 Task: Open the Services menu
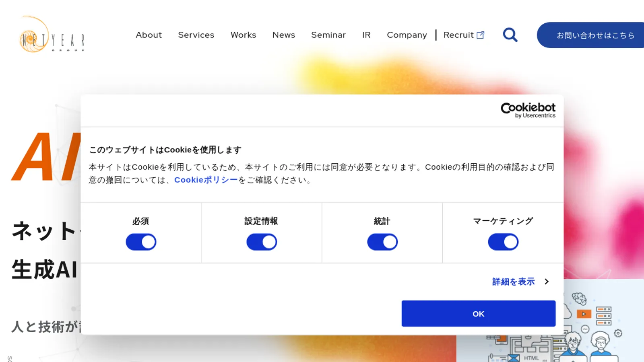point(196,35)
